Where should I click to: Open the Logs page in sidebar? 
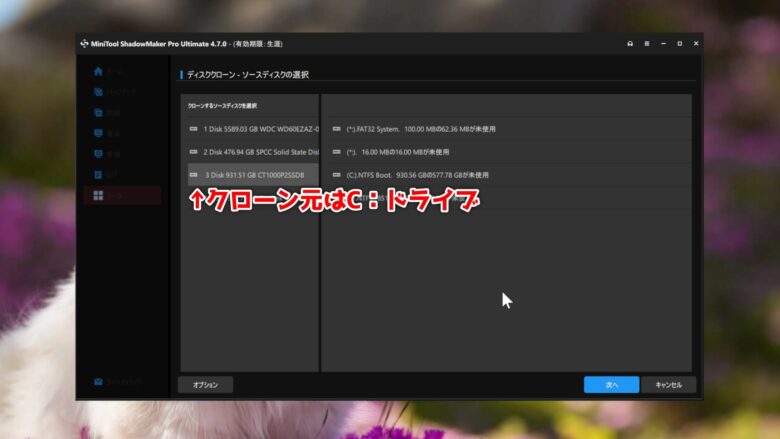[x=98, y=175]
